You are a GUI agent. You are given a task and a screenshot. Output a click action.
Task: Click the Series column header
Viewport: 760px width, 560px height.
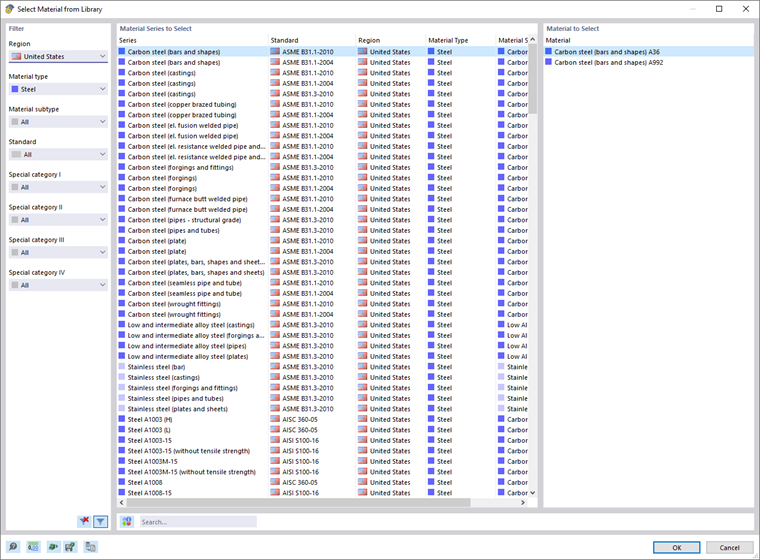pyautogui.click(x=192, y=40)
